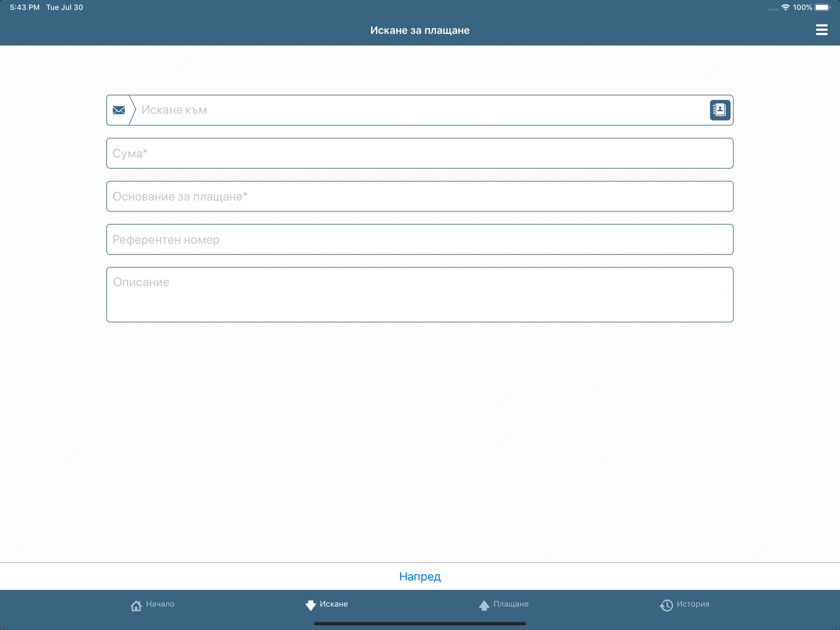
Task: Tap the Напред button
Action: tap(420, 576)
